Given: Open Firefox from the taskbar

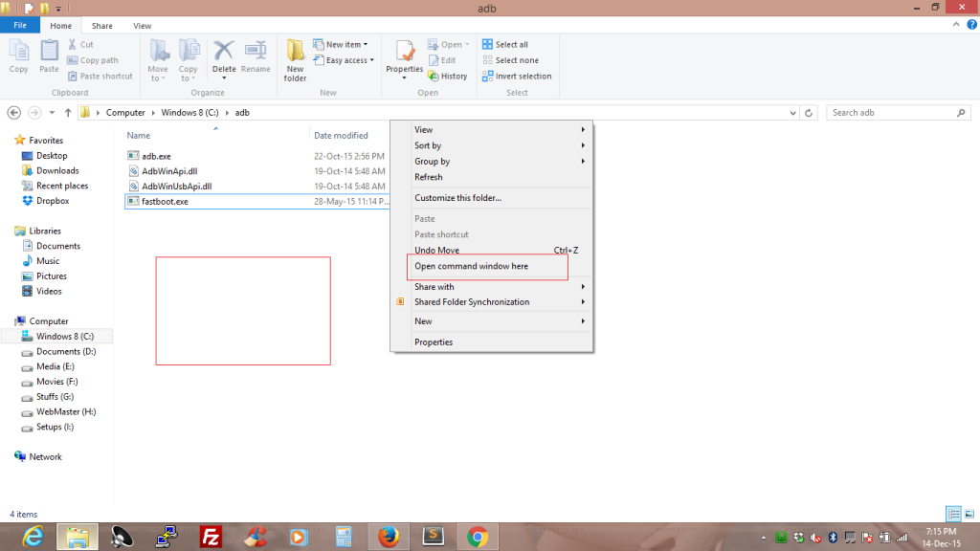Looking at the screenshot, I should tap(388, 537).
